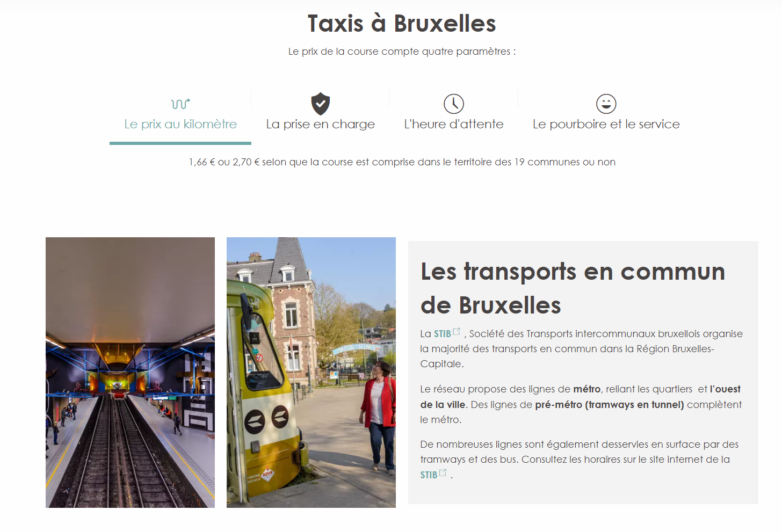Screen dimensions: 782x532
Task: Click the shield checkmark icon
Action: coord(321,104)
